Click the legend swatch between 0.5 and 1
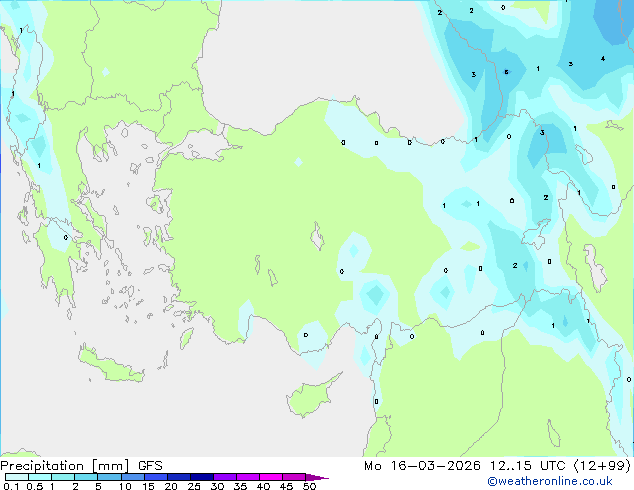Image resolution: width=634 pixels, height=490 pixels. [x=40, y=477]
